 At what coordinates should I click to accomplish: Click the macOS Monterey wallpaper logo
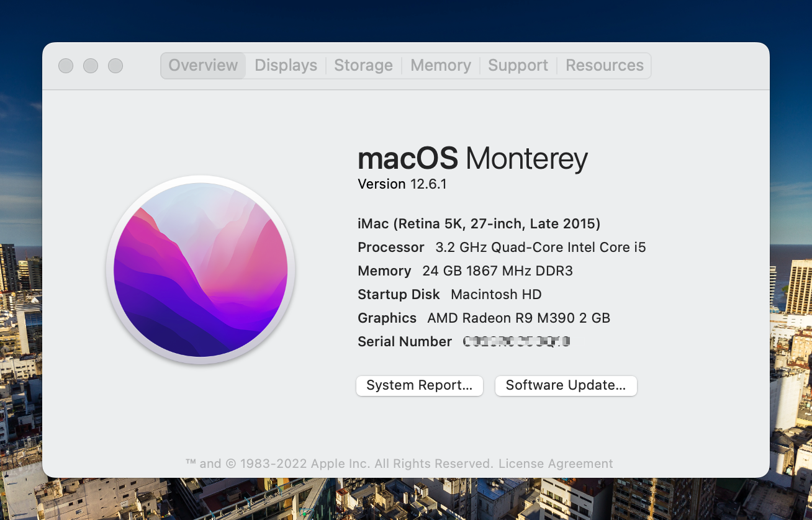[201, 269]
